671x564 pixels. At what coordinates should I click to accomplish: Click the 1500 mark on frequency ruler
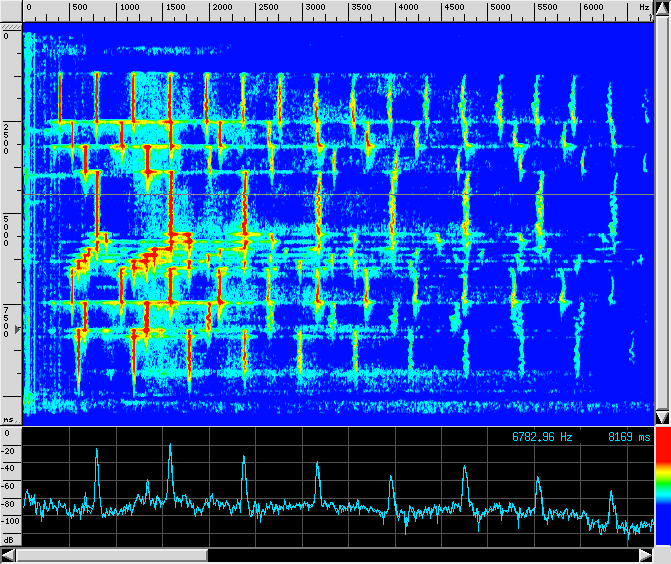pyautogui.click(x=175, y=8)
